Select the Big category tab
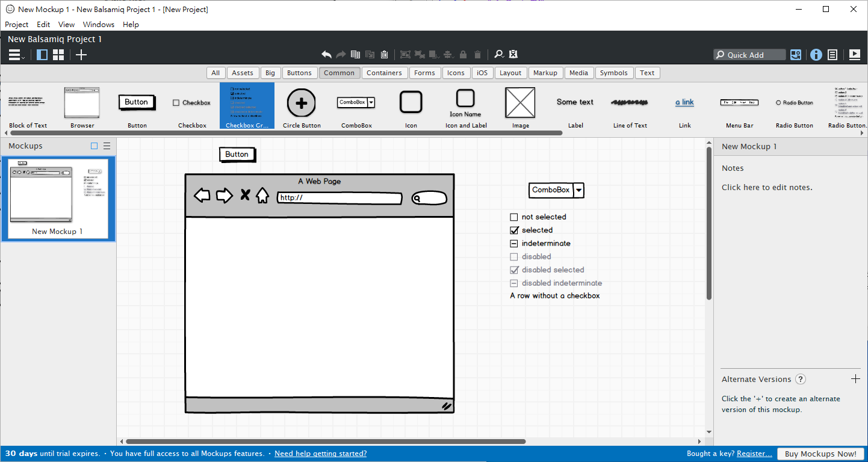 click(x=270, y=73)
